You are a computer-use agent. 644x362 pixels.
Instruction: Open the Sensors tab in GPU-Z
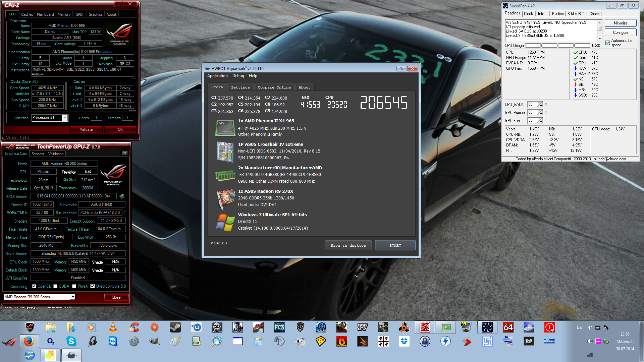tap(38, 154)
